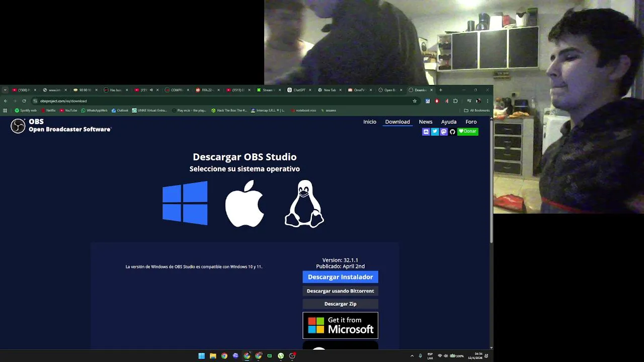This screenshot has width=644, height=362.
Task: Click the ESP LAA language indicator
Action: (430, 356)
